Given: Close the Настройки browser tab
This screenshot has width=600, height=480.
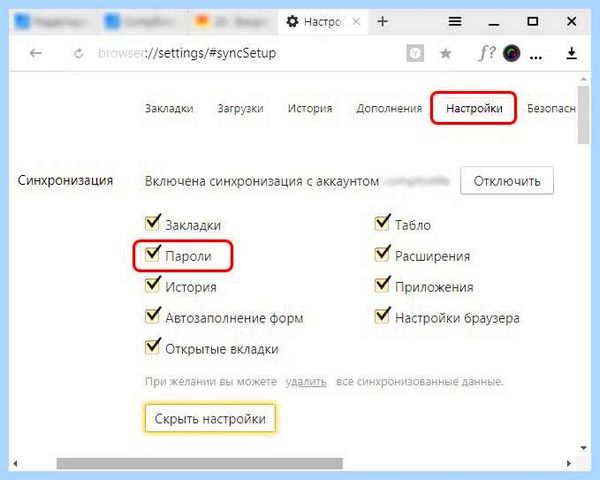Looking at the screenshot, I should [356, 22].
